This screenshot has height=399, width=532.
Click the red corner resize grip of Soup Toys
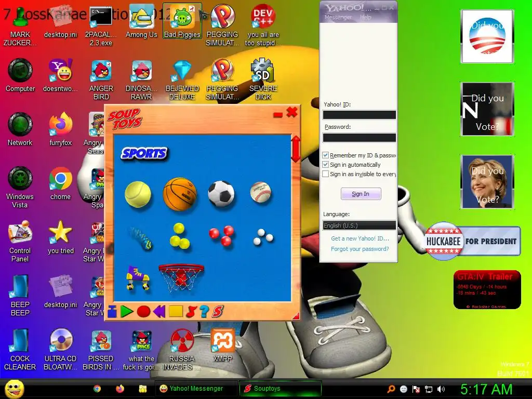coord(296,316)
